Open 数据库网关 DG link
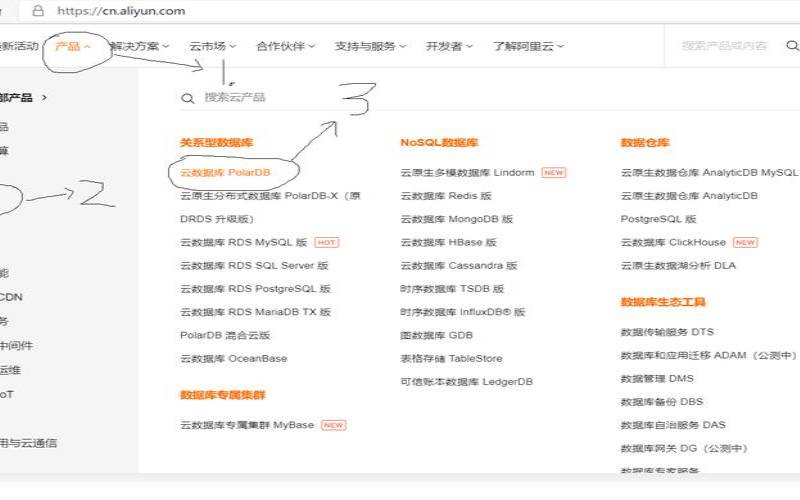Viewport: 800px width, 500px height. point(684,448)
